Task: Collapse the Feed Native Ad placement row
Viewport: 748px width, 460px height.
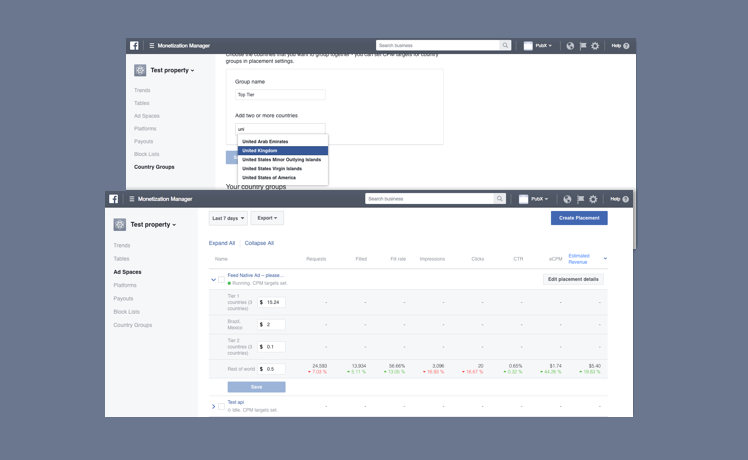Action: tap(213, 280)
